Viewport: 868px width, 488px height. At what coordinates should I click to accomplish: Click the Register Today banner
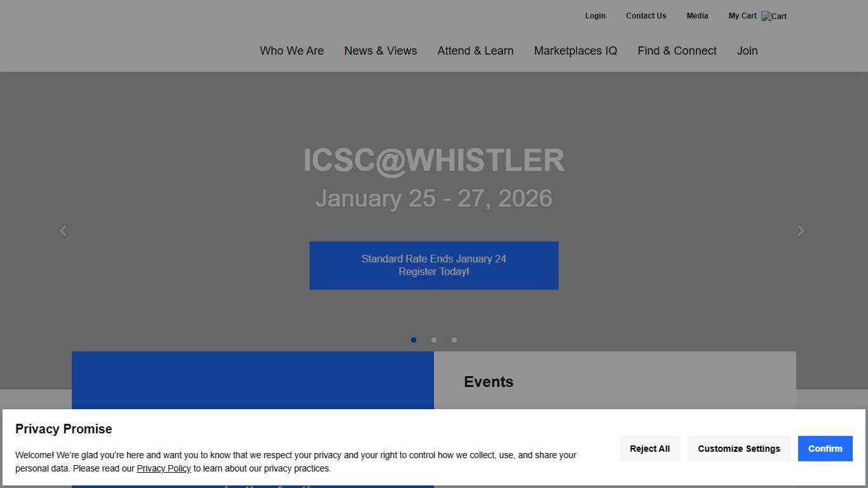pos(434,265)
